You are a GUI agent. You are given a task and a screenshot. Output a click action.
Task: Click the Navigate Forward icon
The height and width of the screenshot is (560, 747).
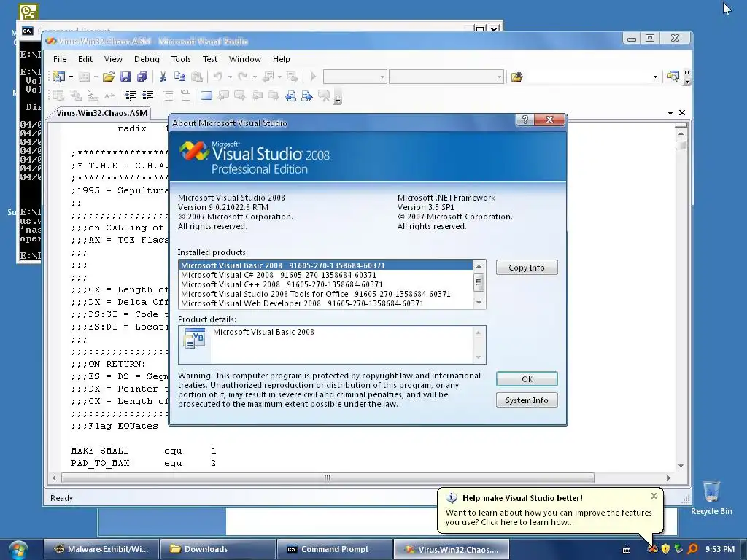[x=292, y=77]
